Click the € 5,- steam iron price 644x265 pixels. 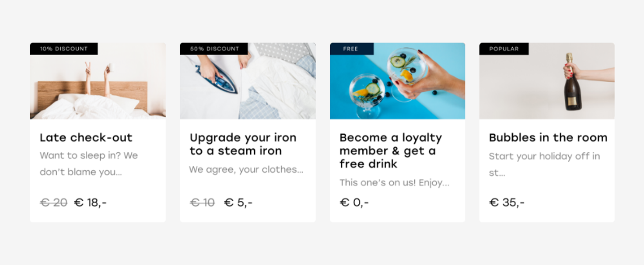(x=238, y=203)
